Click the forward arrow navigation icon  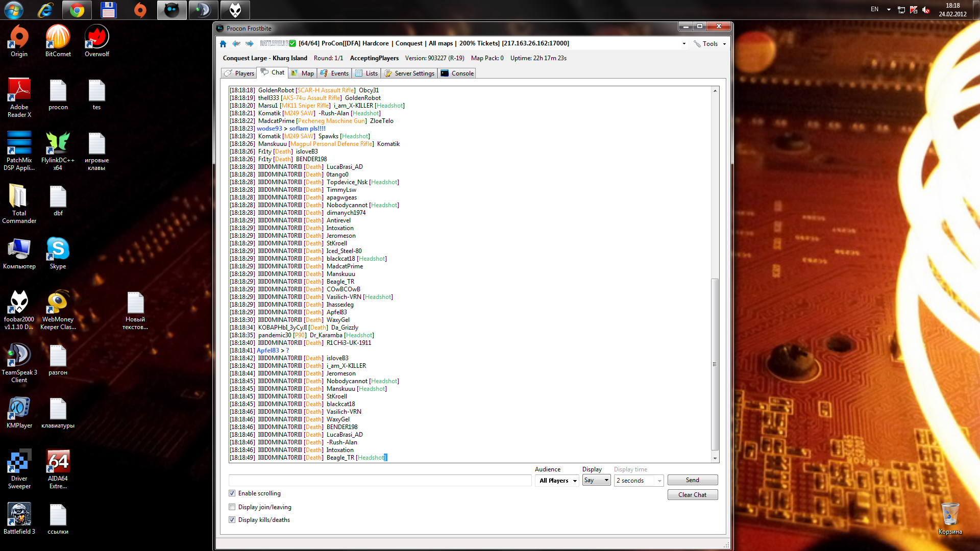click(250, 44)
